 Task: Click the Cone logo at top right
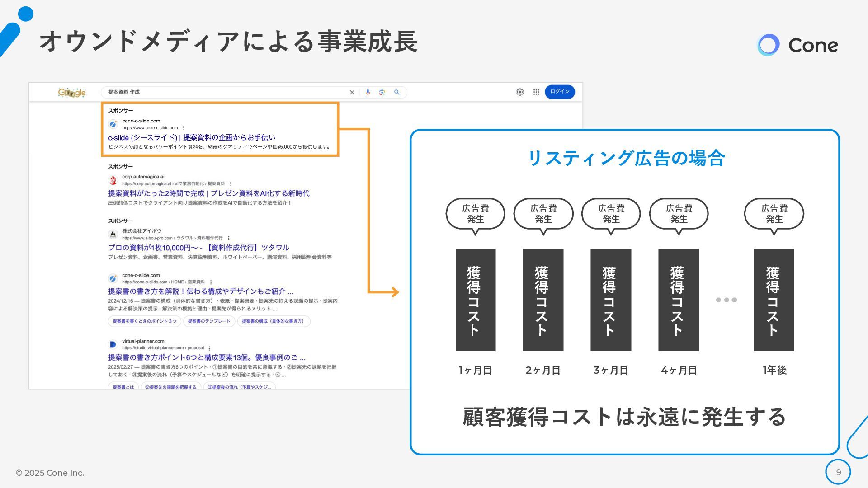coord(797,45)
